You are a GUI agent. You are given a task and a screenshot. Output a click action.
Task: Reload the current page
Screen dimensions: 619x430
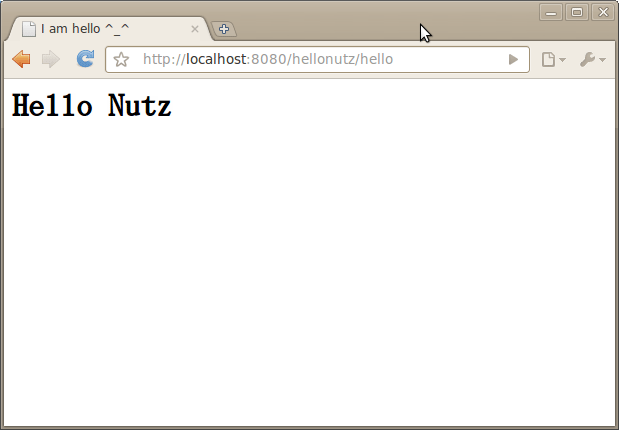point(86,60)
